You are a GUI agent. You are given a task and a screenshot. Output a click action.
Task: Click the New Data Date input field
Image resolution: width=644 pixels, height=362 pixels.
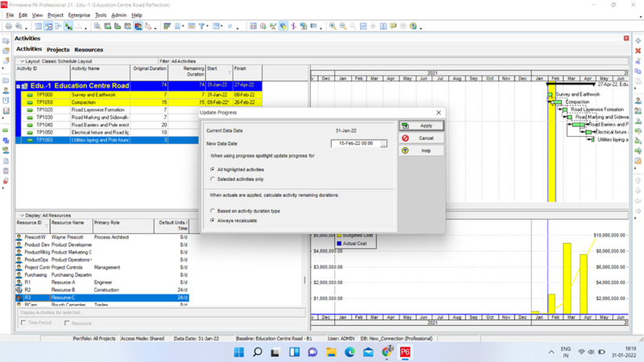tap(356, 144)
